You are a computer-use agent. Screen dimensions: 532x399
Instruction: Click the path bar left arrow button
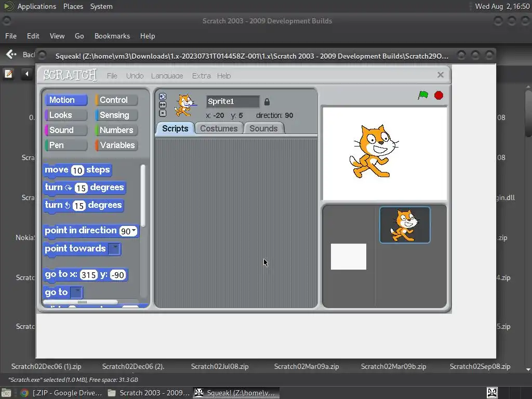pyautogui.click(x=27, y=74)
